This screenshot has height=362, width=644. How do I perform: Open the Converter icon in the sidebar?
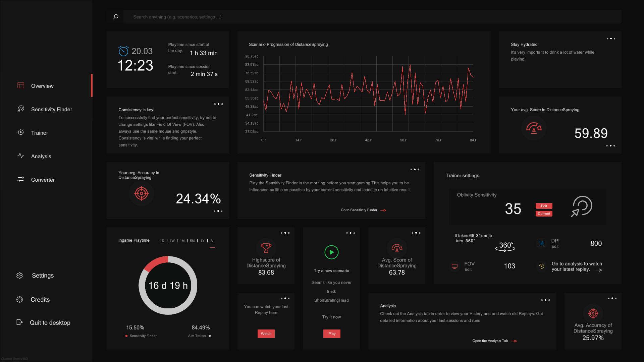[20, 179]
